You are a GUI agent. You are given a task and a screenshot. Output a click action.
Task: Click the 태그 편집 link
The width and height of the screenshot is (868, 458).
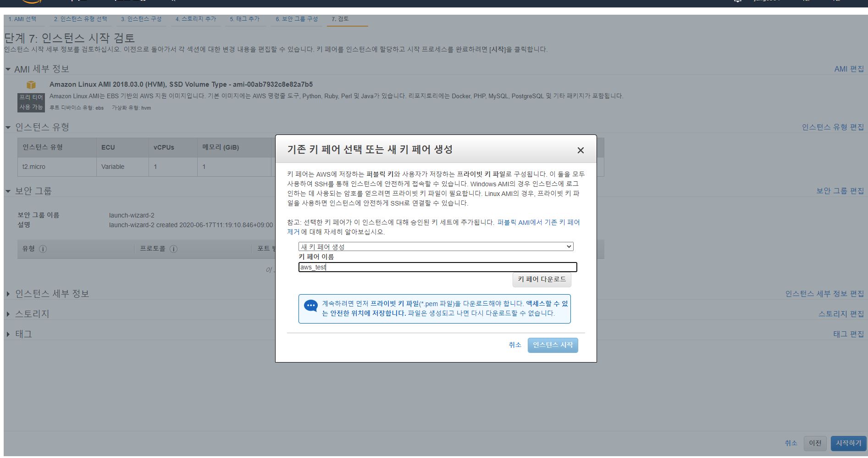[x=848, y=334]
